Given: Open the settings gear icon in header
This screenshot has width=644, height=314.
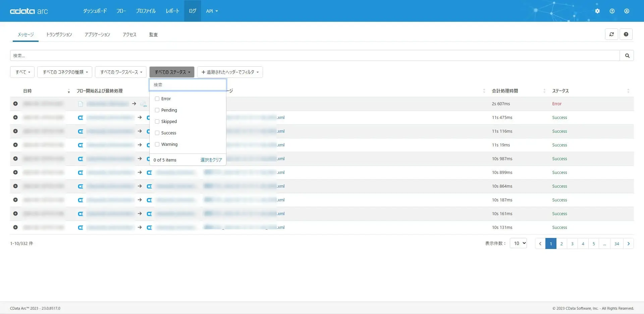Looking at the screenshot, I should pyautogui.click(x=597, y=11).
